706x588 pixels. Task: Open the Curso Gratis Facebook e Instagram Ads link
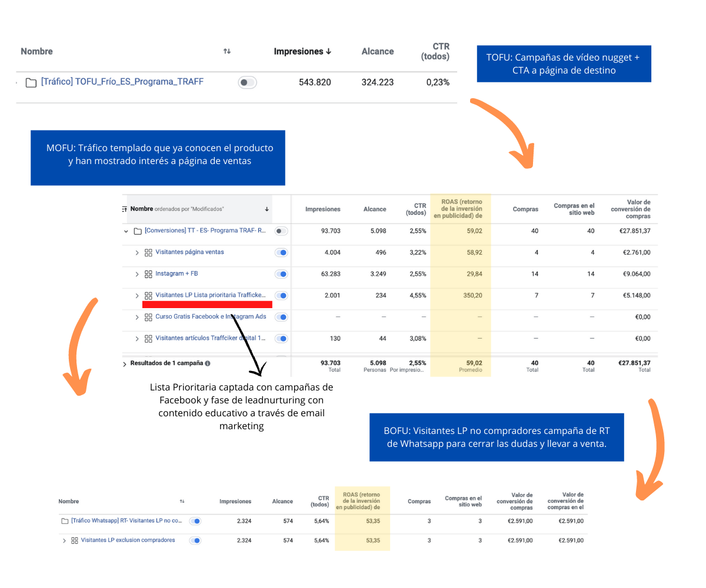[x=211, y=316]
